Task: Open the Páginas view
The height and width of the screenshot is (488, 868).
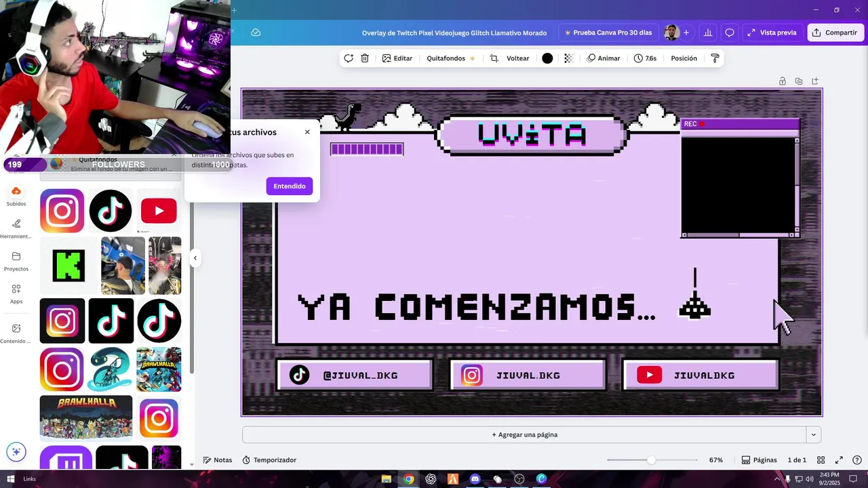Action: tap(759, 460)
